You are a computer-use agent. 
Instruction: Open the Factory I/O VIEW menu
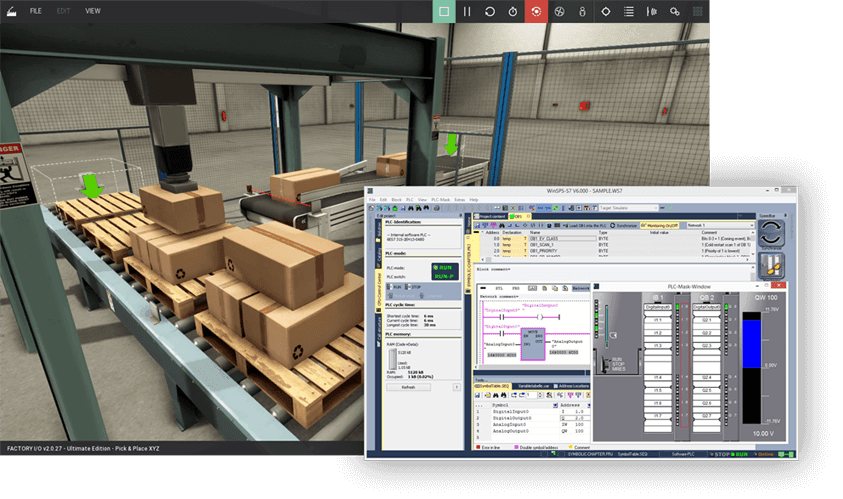tap(92, 11)
